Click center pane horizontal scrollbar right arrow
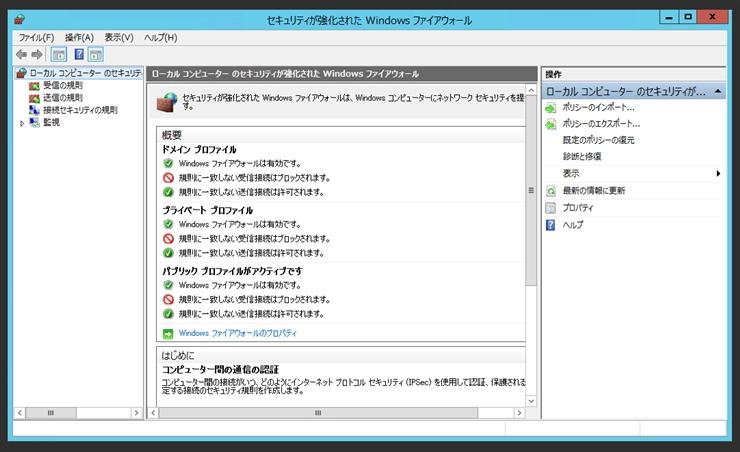The image size is (740, 452). tap(519, 413)
